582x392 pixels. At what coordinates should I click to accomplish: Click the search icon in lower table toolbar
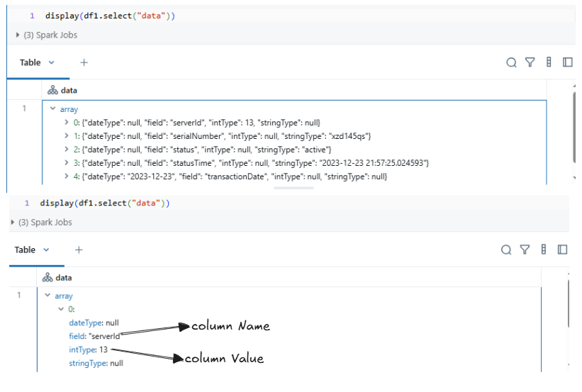506,250
